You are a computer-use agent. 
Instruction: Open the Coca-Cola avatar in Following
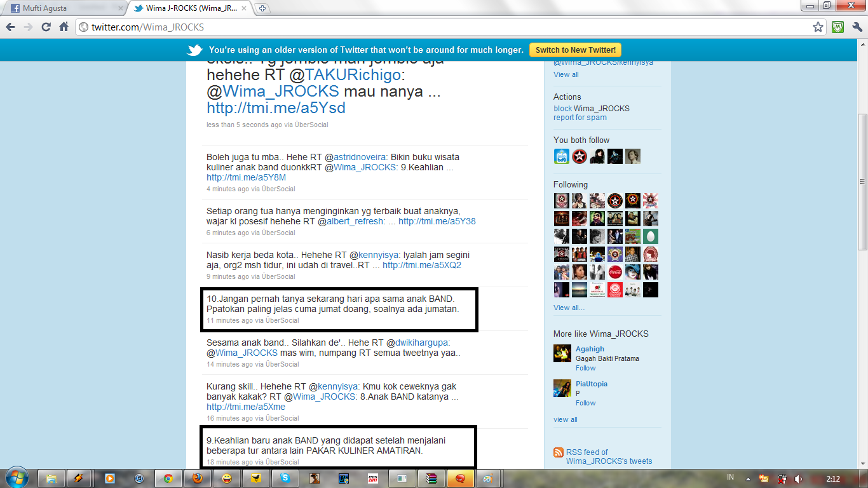click(x=615, y=272)
